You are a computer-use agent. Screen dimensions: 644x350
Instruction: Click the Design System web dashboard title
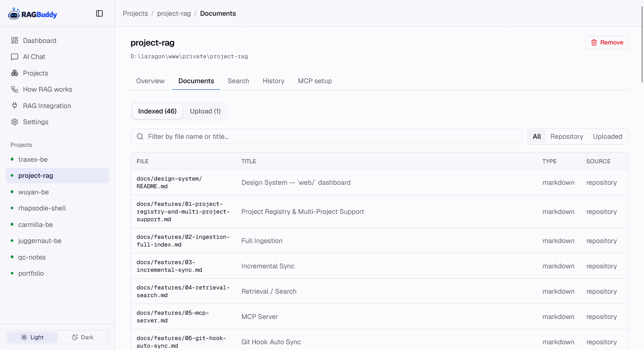[296, 182]
